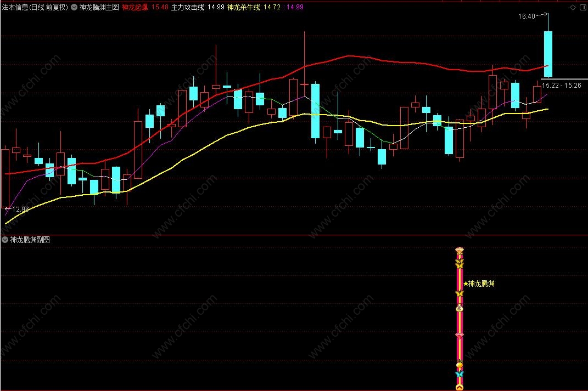Click the golden butterfly above the money bag

460,293
